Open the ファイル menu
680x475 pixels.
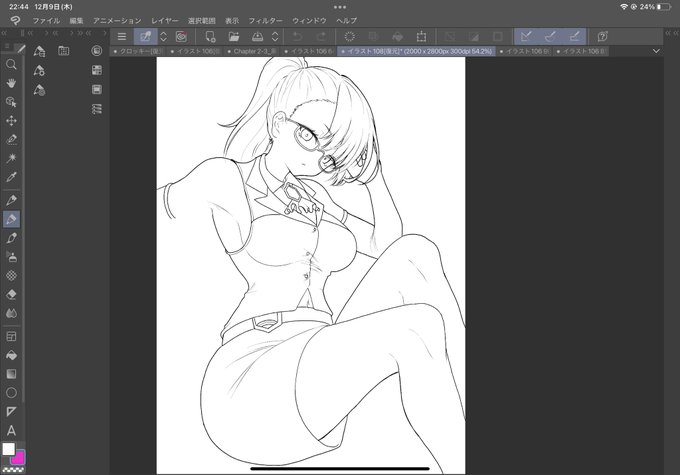[46, 20]
